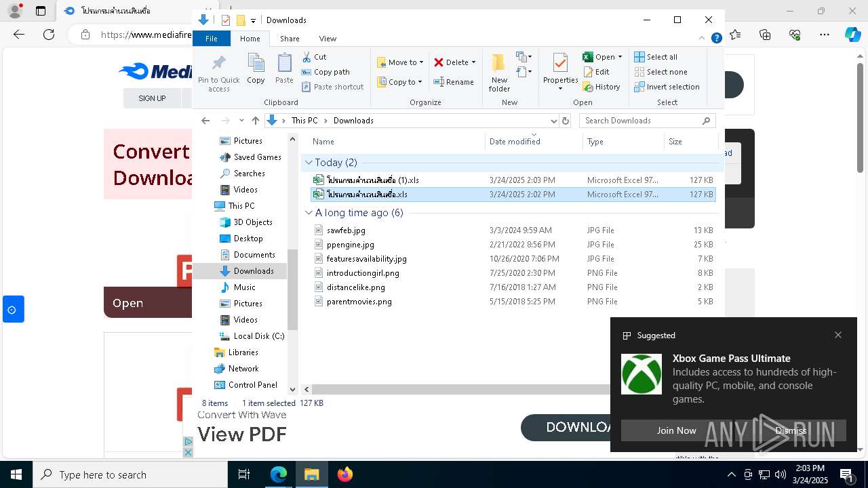Open the File ribbon tab
This screenshot has width=868, height=488.
[x=212, y=39]
